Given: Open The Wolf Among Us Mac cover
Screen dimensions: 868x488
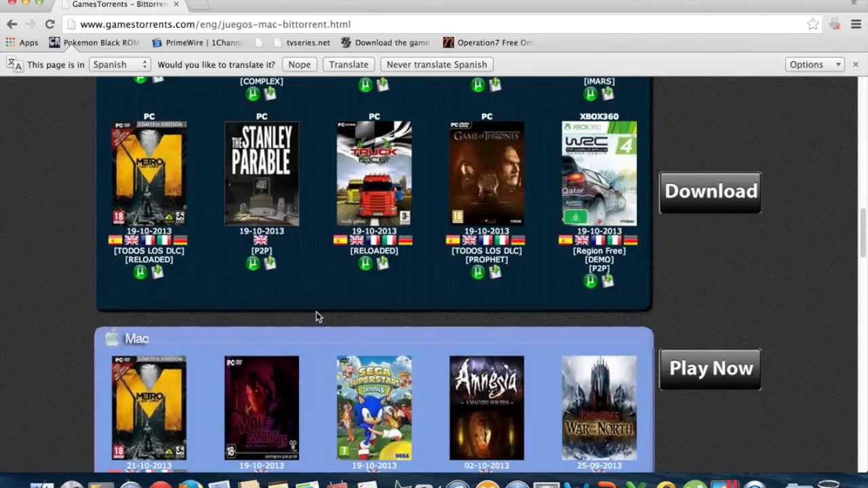Looking at the screenshot, I should (x=262, y=408).
